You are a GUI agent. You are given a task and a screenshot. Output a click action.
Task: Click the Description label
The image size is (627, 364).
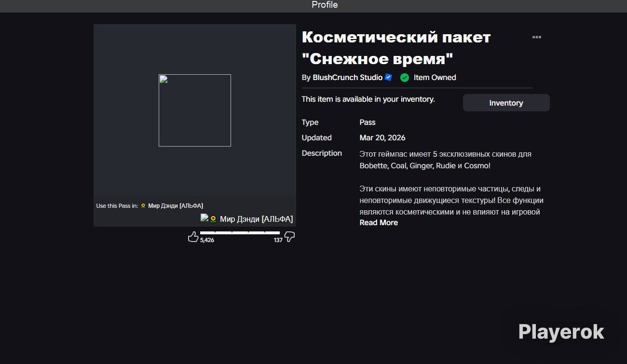pos(322,153)
